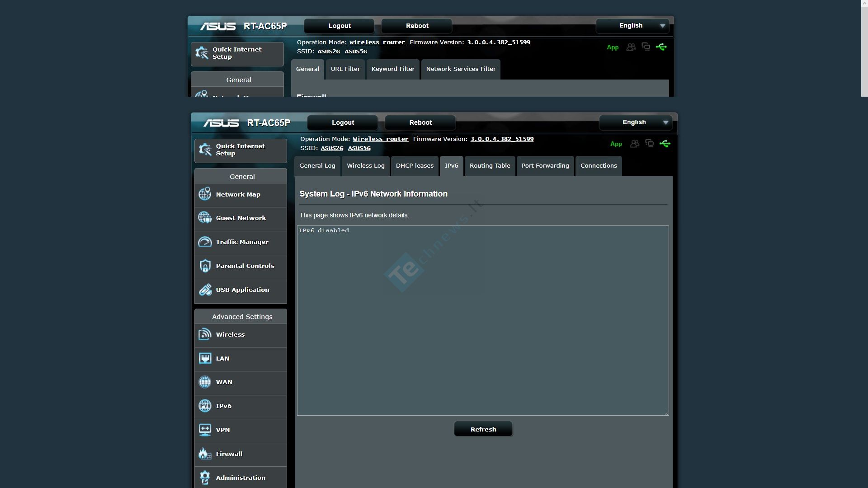Viewport: 868px width, 488px height.
Task: Click green App link in lower window
Action: click(616, 144)
